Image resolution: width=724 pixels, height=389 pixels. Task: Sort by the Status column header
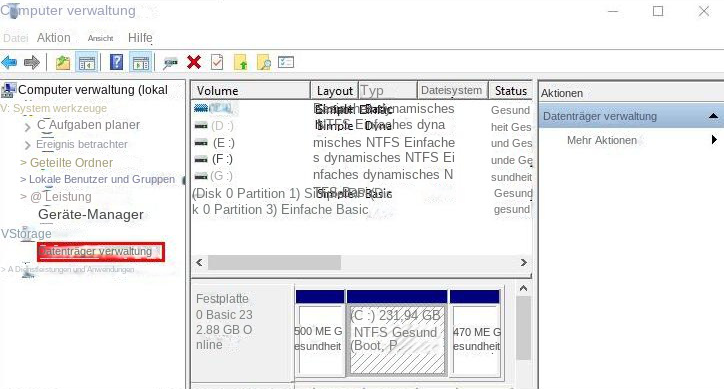point(510,91)
